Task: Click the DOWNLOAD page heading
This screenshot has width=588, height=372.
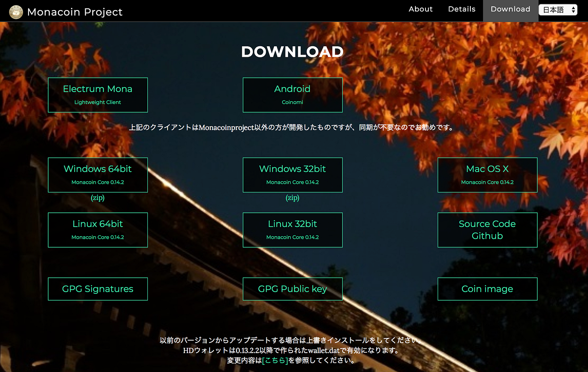Action: pyautogui.click(x=292, y=52)
